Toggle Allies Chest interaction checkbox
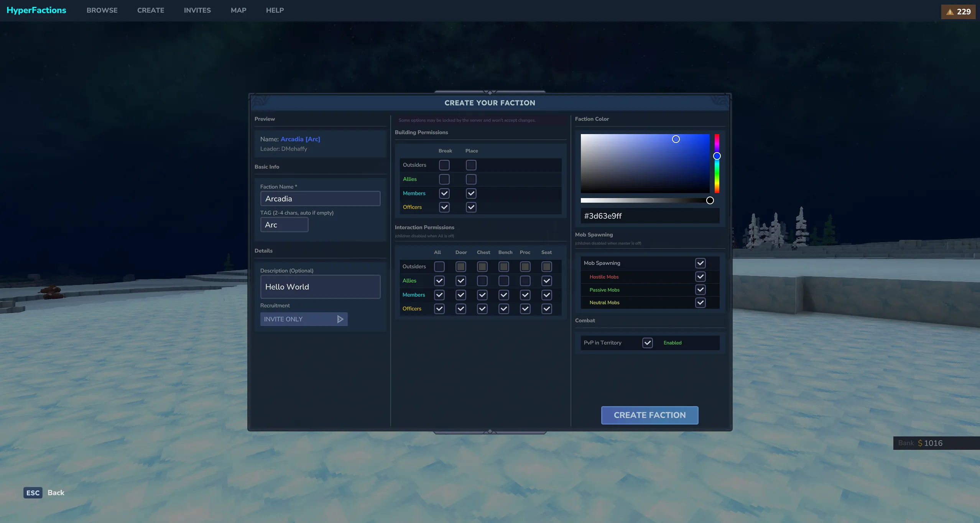Screen dimensions: 980x523 coord(482,281)
